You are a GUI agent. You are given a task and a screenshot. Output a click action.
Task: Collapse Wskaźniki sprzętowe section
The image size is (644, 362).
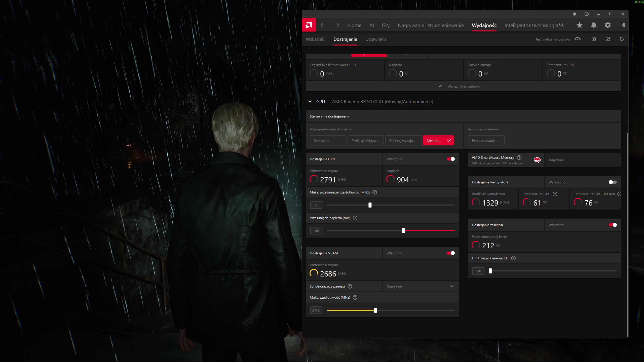[x=463, y=86]
